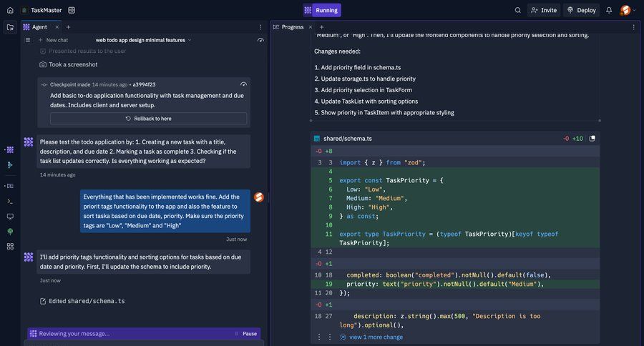Image resolution: width=644 pixels, height=346 pixels.
Task: Click the 'Reviewing your message...' status bar
Action: pyautogui.click(x=144, y=334)
